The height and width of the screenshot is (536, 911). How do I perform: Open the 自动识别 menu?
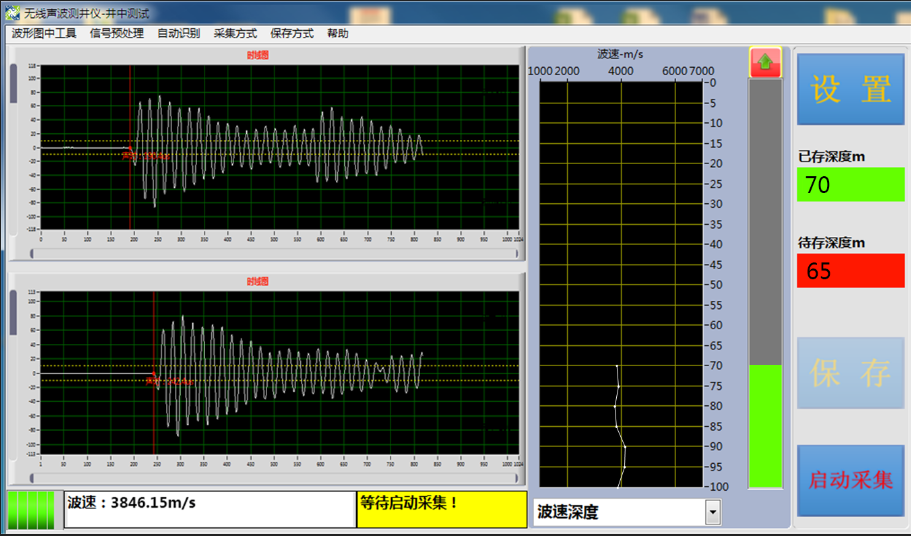[x=178, y=33]
